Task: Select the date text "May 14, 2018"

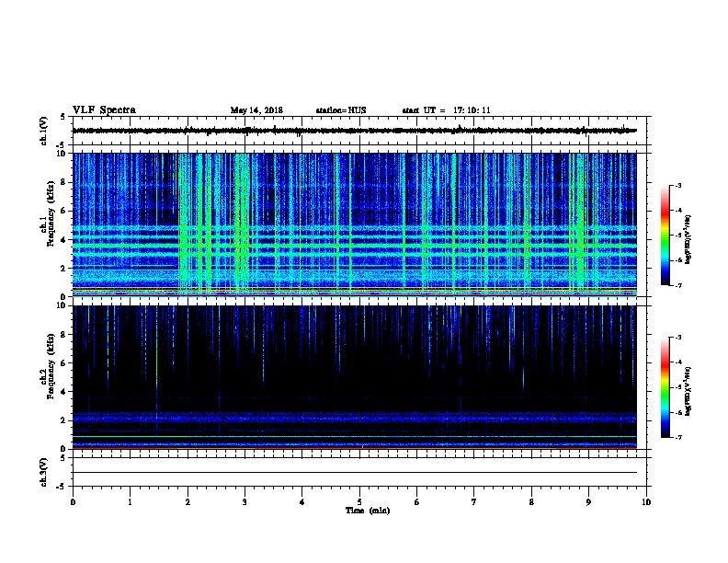Action: pos(256,110)
